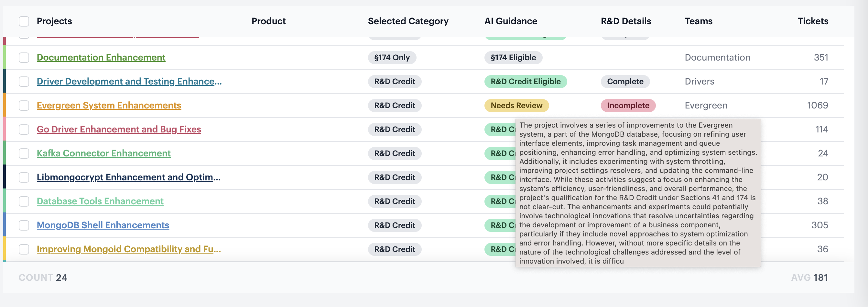Open Driver Development and Testing Enhance... link
868x307 pixels.
[129, 81]
